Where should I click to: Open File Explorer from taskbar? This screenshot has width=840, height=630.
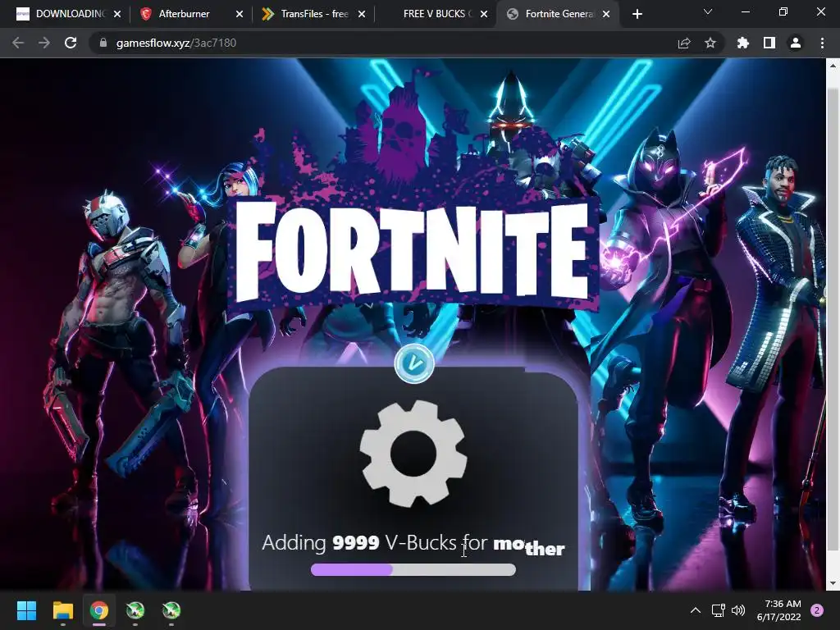62,610
